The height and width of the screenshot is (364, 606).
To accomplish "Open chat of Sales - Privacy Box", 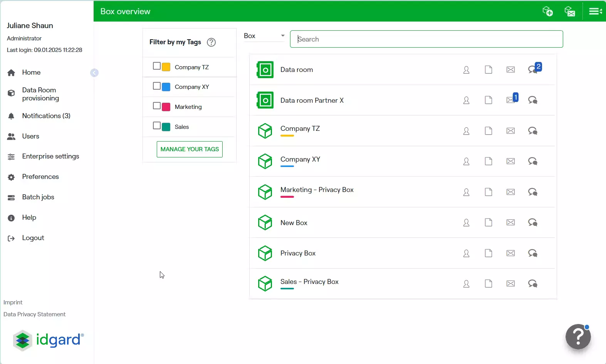I will pyautogui.click(x=533, y=284).
